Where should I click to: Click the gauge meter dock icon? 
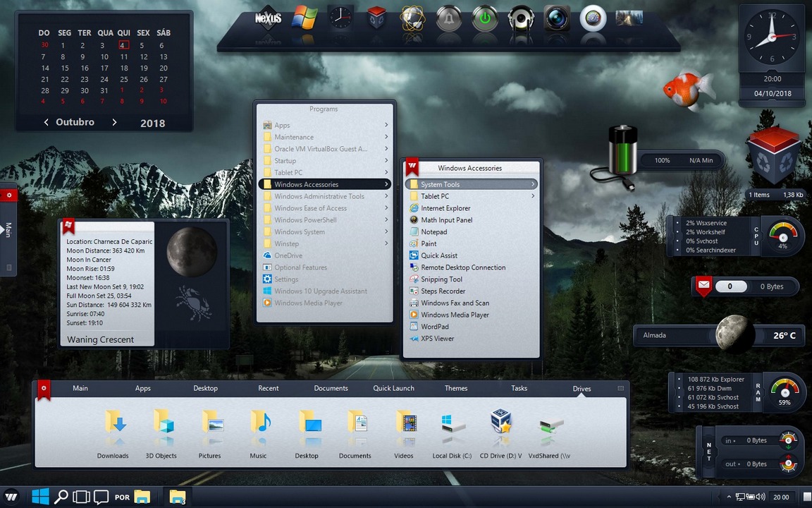point(593,18)
